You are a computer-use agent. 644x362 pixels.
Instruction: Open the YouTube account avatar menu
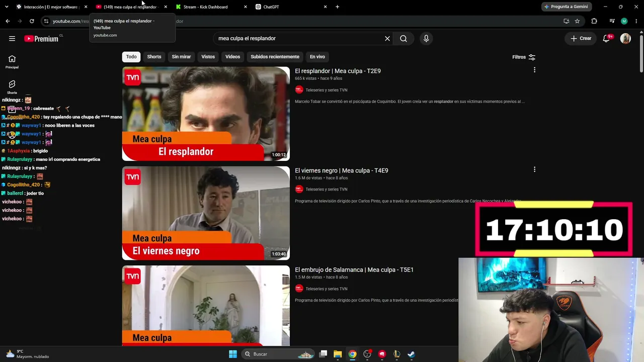(625, 39)
